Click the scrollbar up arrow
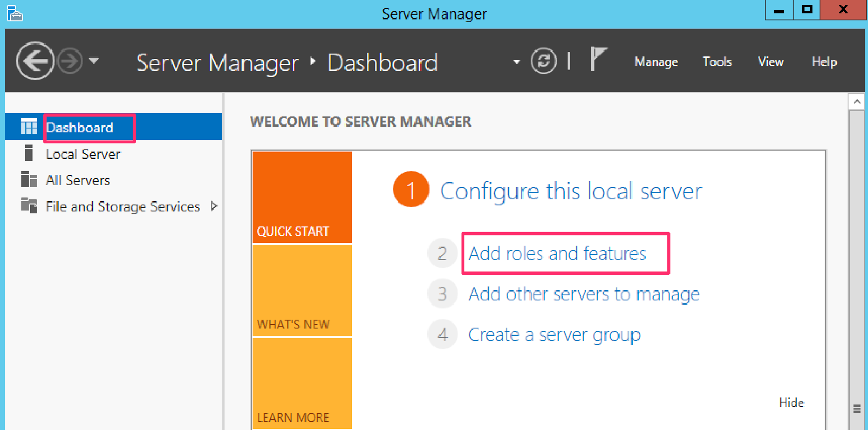 857,102
